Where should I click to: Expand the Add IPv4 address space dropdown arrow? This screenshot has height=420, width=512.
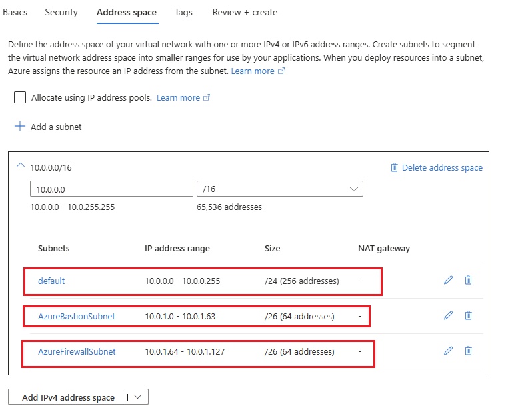pyautogui.click(x=137, y=397)
